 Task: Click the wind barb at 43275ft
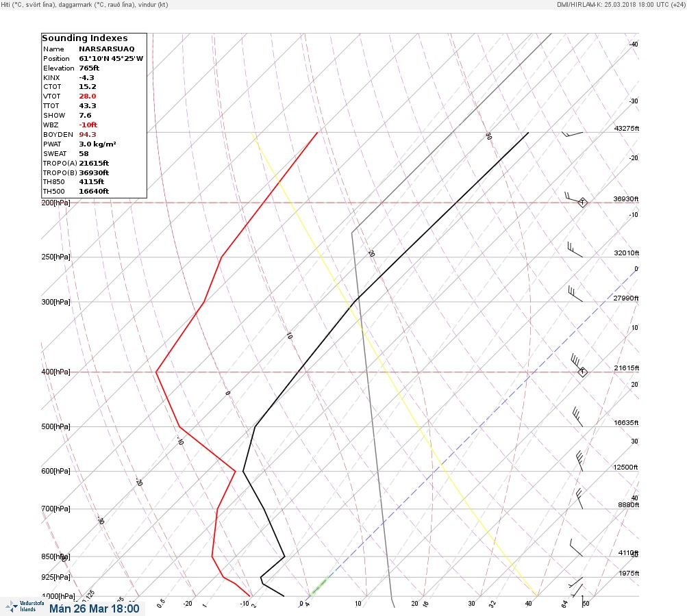[x=573, y=133]
